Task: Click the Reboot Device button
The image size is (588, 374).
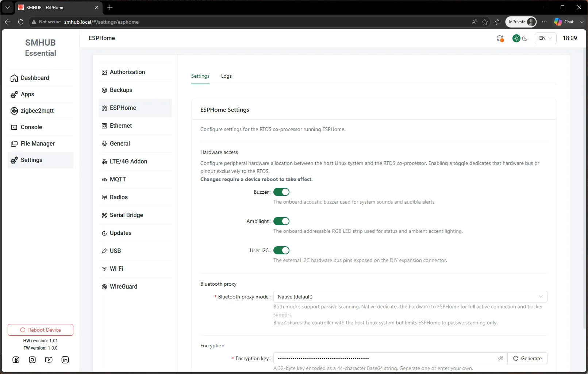Action: 41,330
